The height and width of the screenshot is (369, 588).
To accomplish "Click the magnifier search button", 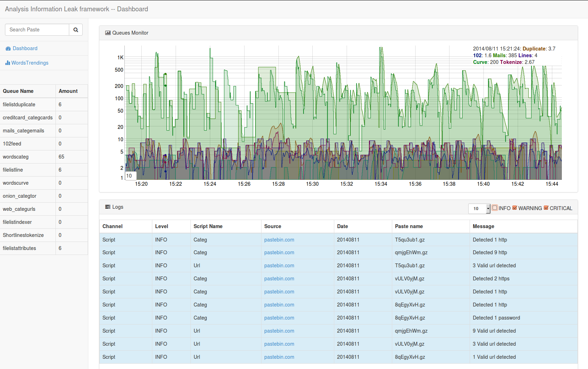I will coord(76,30).
